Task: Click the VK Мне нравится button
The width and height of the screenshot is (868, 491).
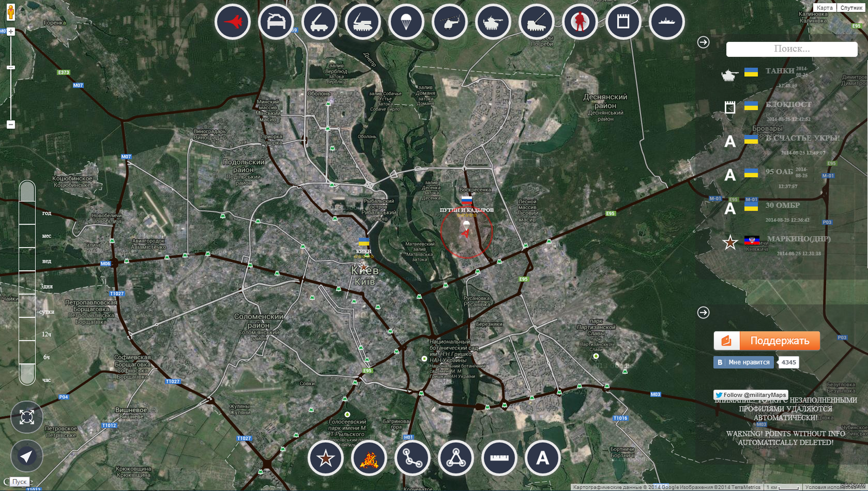Action: click(743, 362)
